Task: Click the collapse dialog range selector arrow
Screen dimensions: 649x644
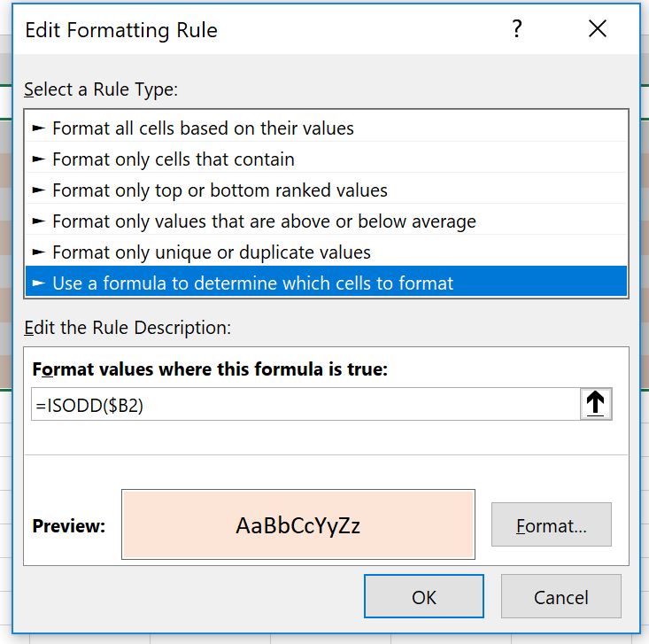Action: tap(596, 404)
